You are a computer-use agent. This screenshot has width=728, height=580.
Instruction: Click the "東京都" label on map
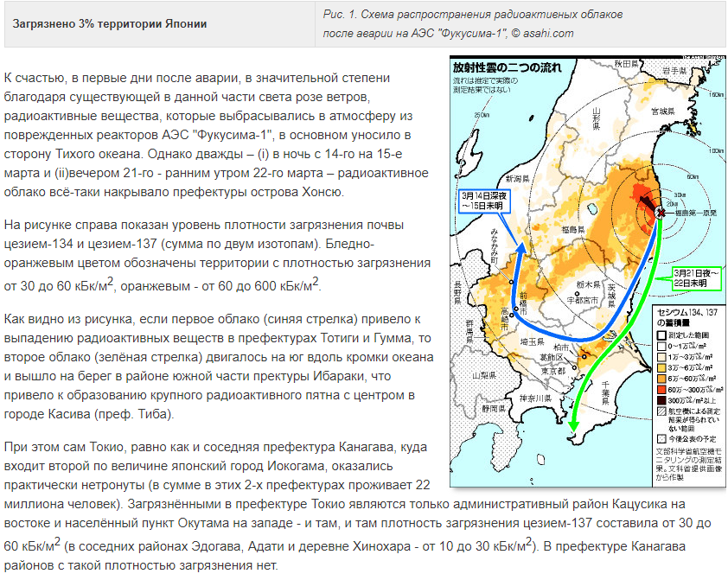(x=553, y=371)
